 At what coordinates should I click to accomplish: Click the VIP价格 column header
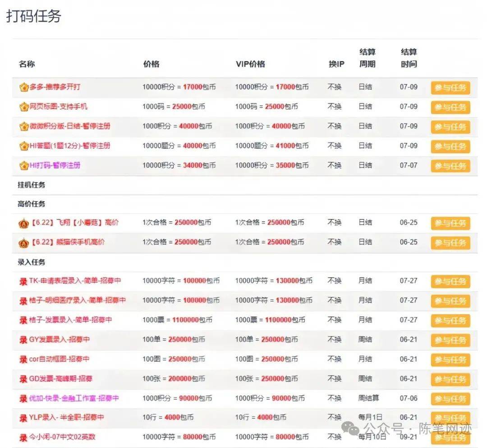pos(250,64)
